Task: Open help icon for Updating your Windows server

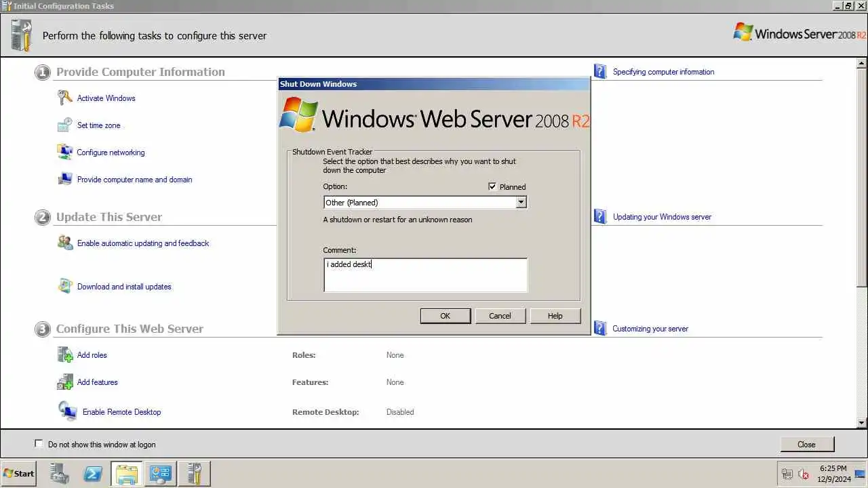Action: point(599,217)
